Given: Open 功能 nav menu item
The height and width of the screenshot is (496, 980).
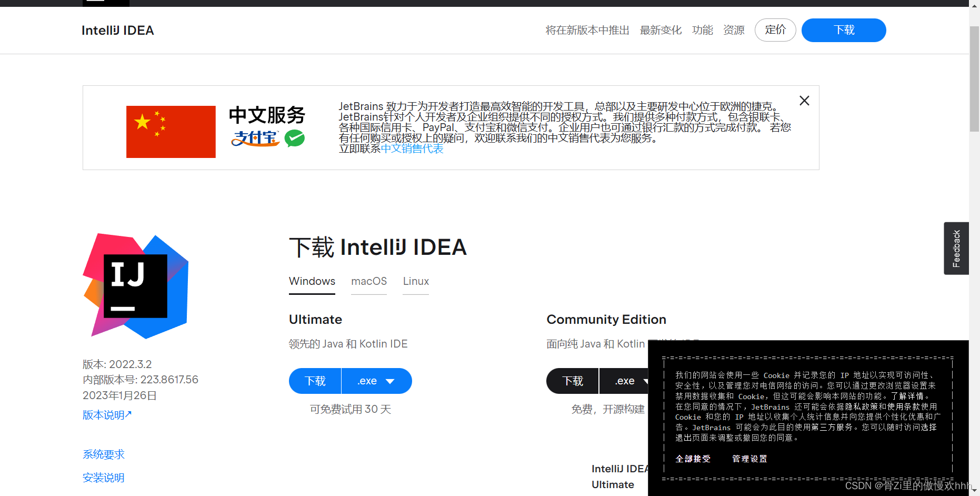Looking at the screenshot, I should point(703,31).
